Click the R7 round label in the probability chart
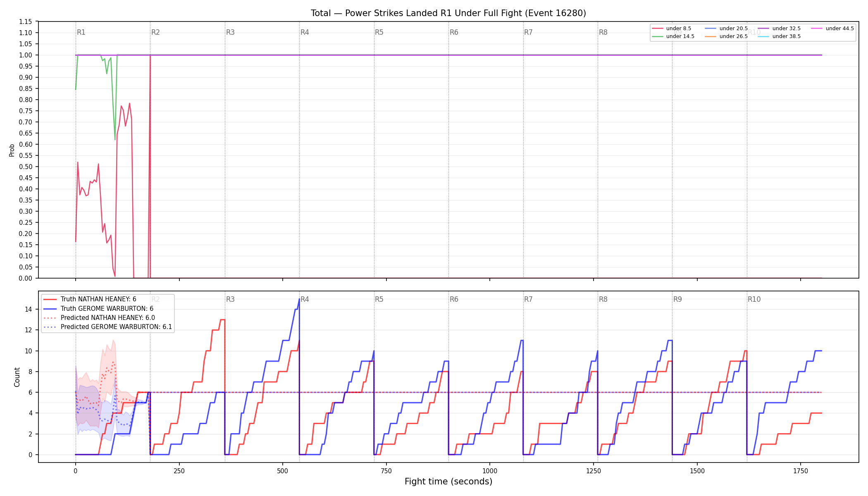 (528, 32)
